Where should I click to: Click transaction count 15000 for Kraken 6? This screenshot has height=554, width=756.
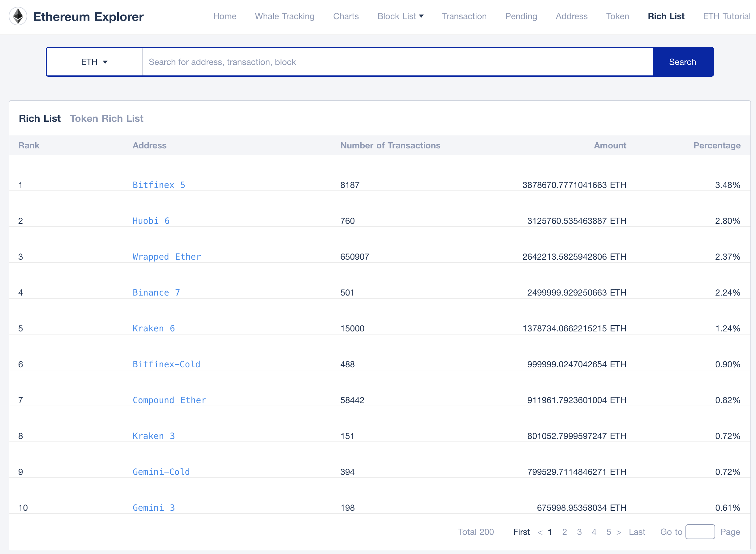tap(352, 328)
